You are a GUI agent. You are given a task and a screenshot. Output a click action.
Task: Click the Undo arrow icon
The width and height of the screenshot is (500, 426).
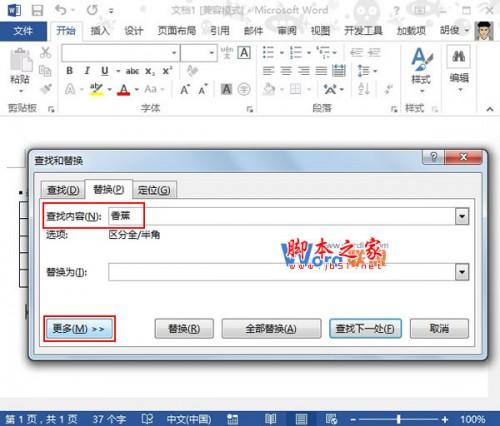pyautogui.click(x=60, y=10)
